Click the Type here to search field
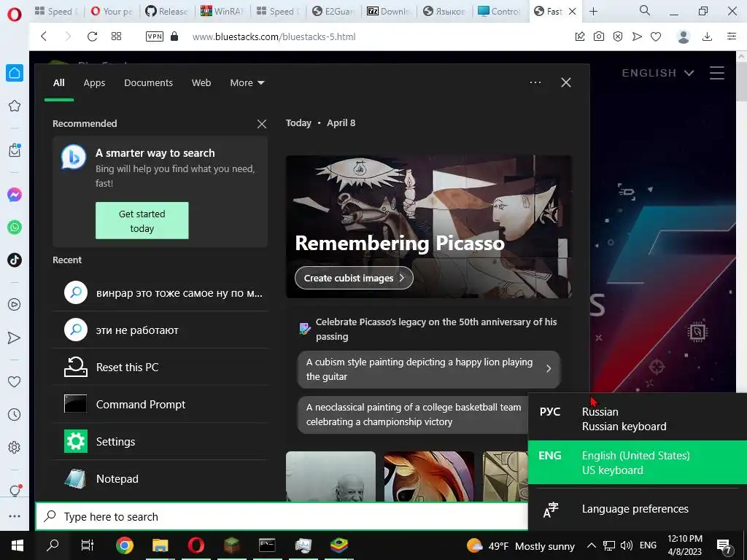This screenshot has width=747, height=560. (282, 517)
